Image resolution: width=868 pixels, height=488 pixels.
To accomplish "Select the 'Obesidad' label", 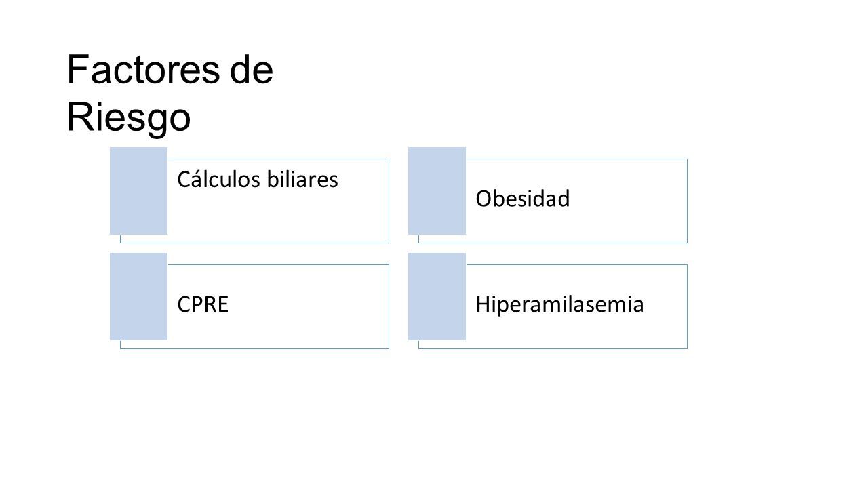I will (523, 199).
